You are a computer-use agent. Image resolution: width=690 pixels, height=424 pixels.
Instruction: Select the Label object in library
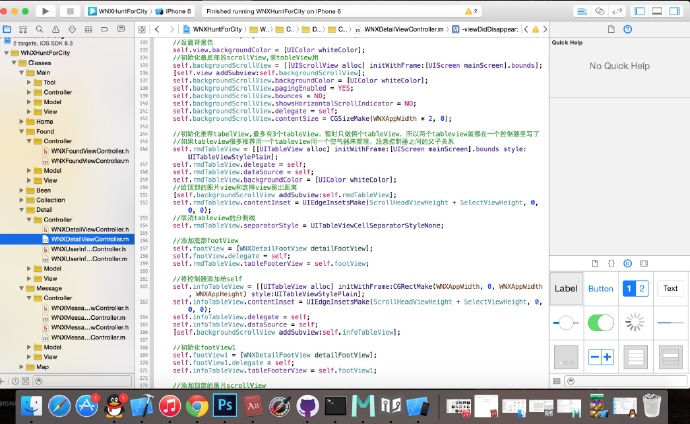[x=566, y=288]
